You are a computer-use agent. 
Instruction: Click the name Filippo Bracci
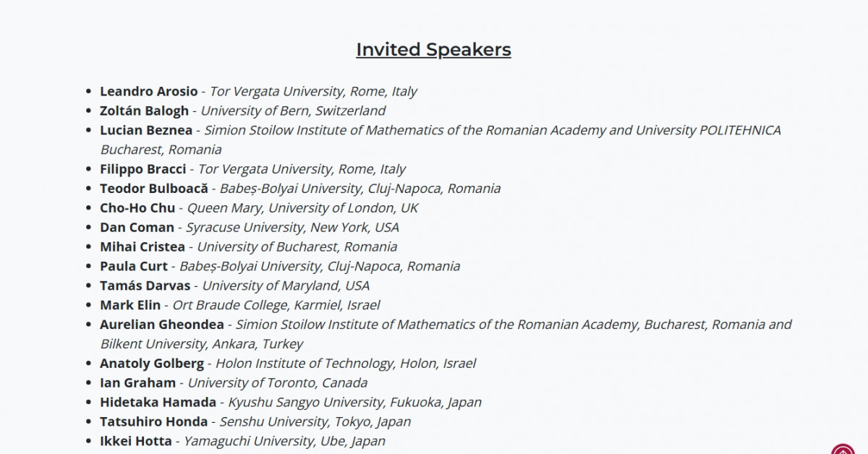pos(142,169)
